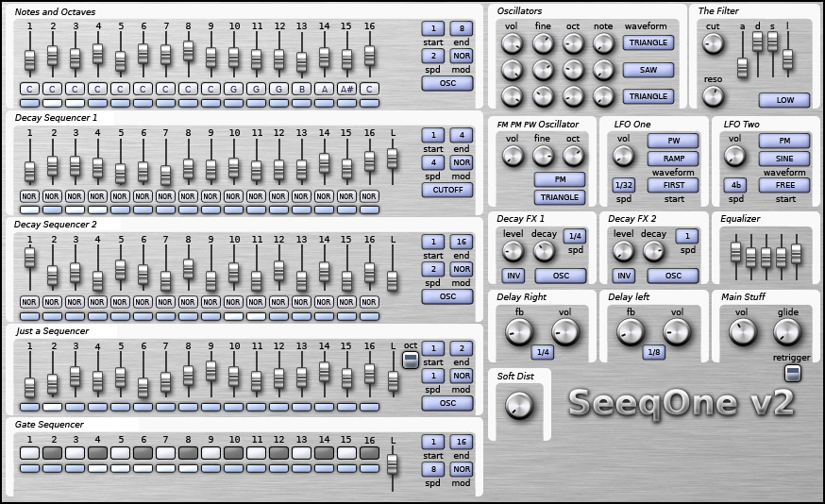Adjust the Soft Dist knob
The width and height of the screenshot is (825, 504).
519,406
